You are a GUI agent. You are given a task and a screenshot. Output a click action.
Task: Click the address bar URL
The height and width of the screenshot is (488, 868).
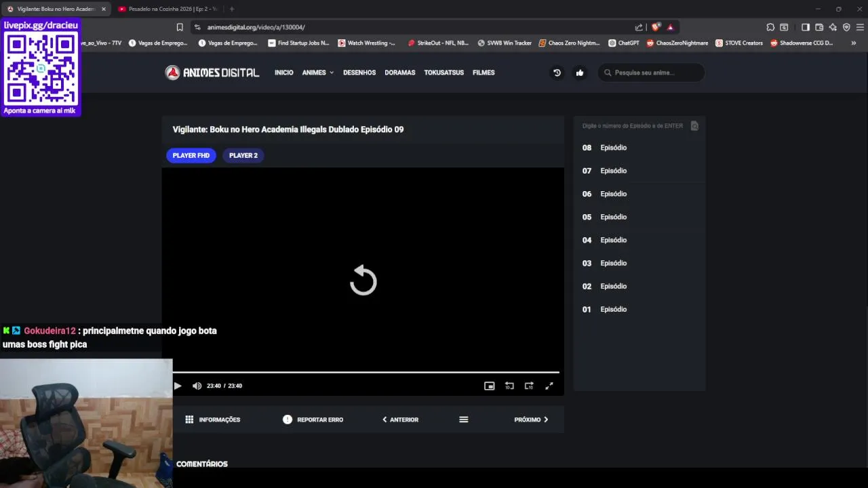tap(256, 27)
